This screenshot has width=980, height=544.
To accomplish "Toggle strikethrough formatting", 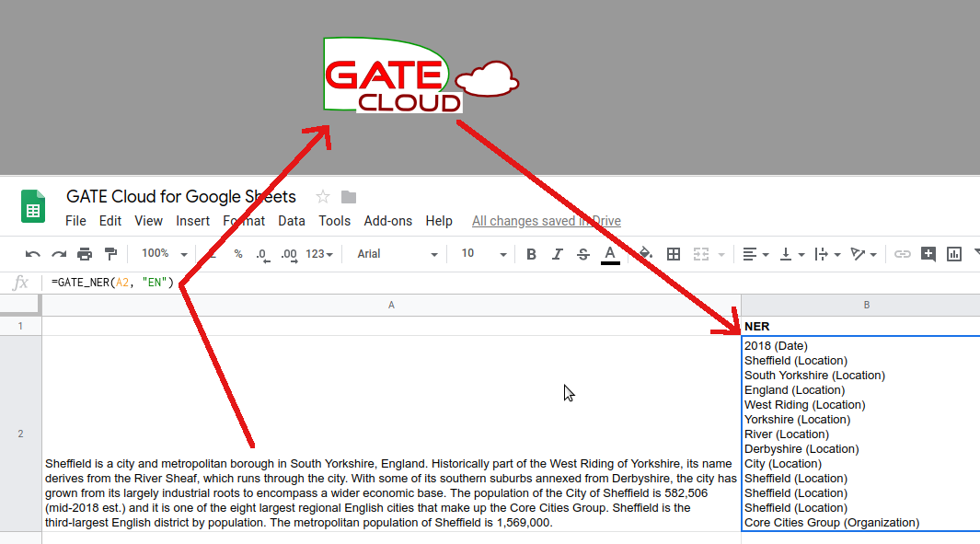I will click(583, 254).
